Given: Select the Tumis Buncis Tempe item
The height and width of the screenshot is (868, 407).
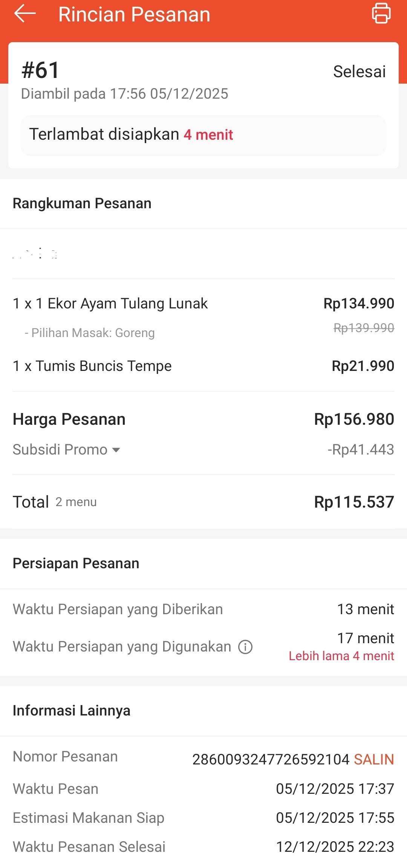Looking at the screenshot, I should (92, 366).
